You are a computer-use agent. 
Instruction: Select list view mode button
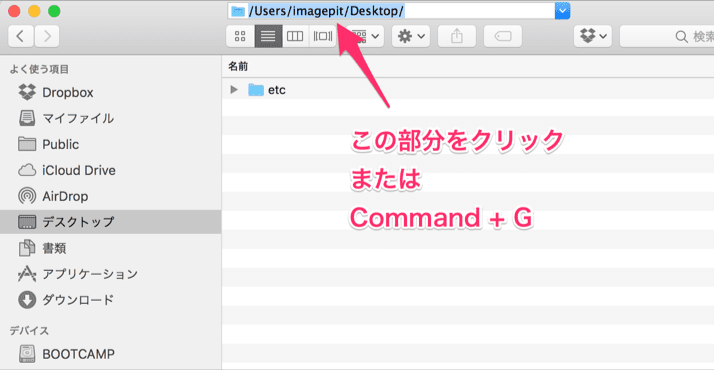(x=268, y=36)
